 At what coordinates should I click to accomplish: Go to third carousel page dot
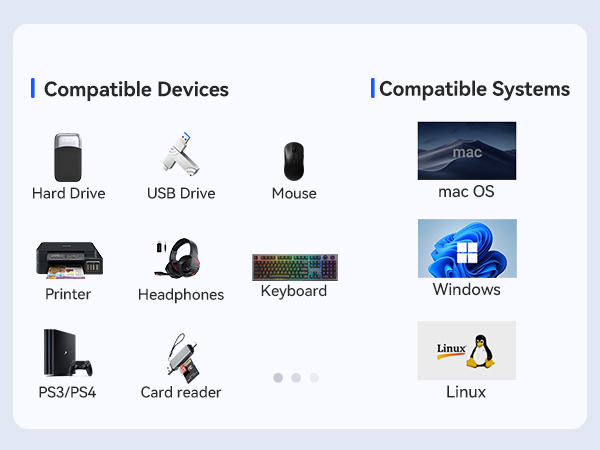click(314, 378)
